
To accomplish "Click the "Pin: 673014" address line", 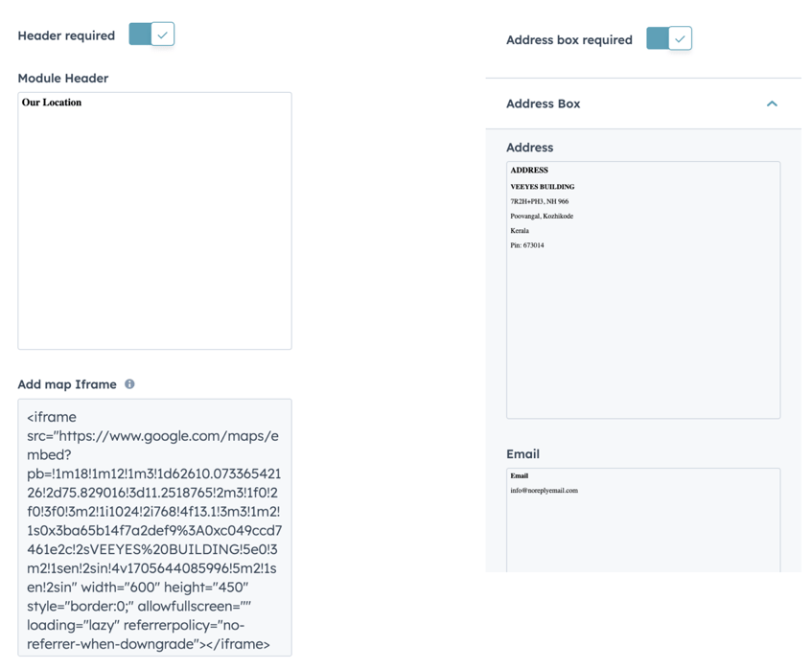I will click(527, 245).
